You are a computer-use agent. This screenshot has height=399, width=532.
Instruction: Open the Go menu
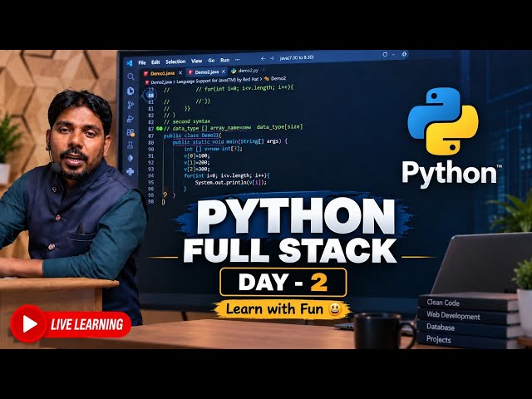coord(211,61)
